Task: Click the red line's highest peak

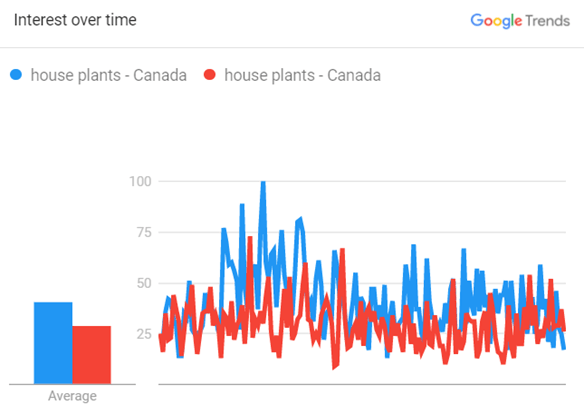Action: [x=250, y=238]
